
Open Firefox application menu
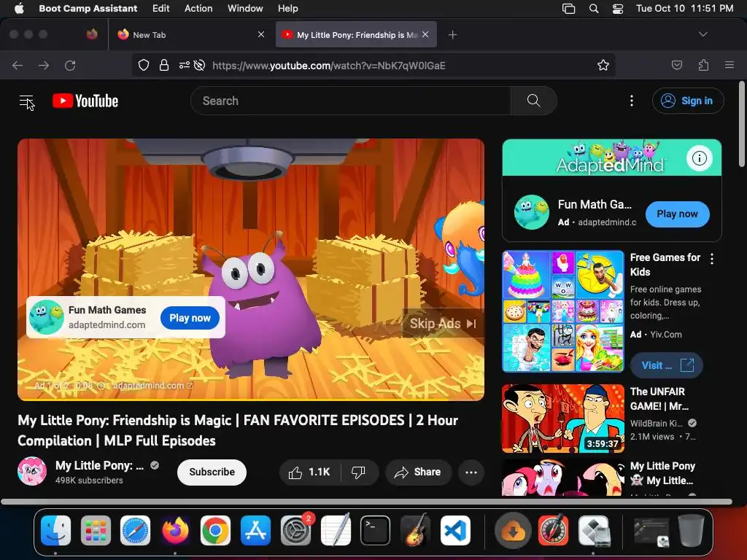coord(729,65)
